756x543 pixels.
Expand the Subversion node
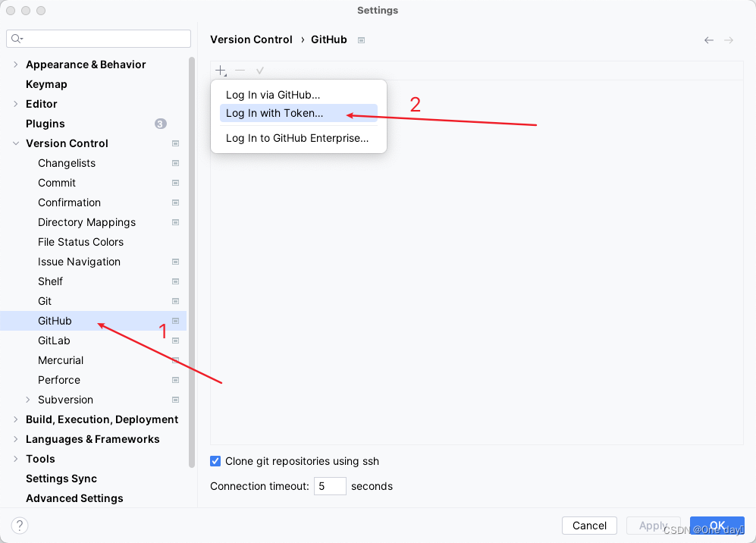(27, 400)
